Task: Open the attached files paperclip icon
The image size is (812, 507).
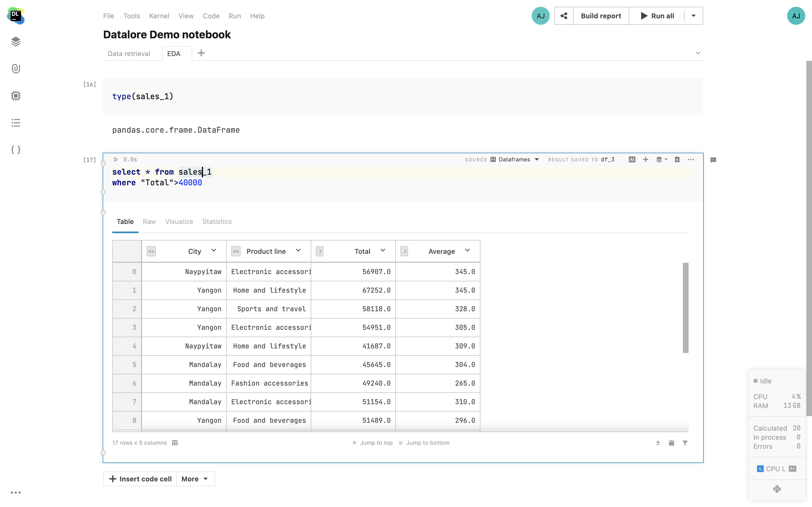Action: 16,69
